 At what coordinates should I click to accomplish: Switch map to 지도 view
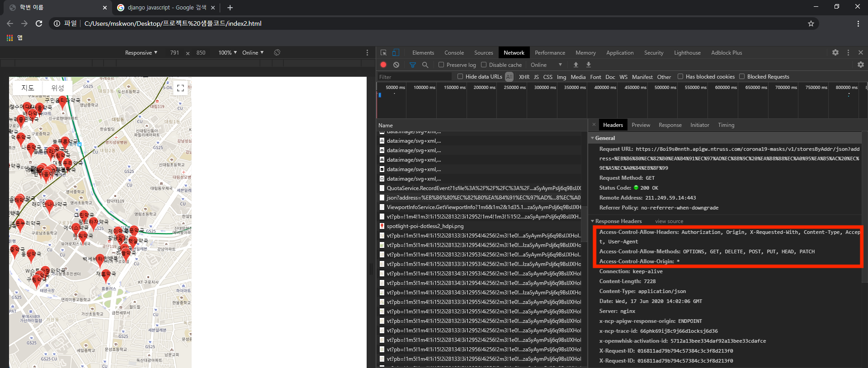coord(28,88)
